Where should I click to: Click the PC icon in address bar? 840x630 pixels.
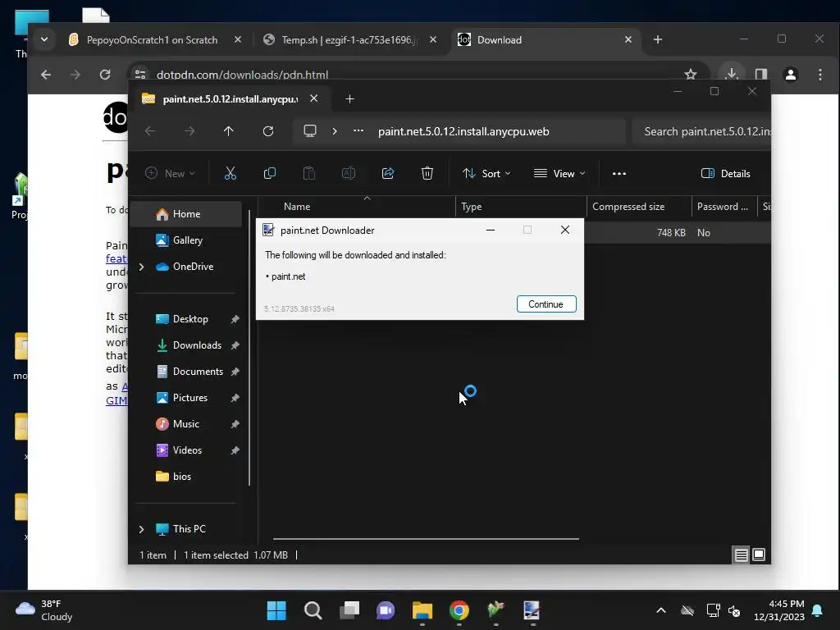tap(309, 131)
